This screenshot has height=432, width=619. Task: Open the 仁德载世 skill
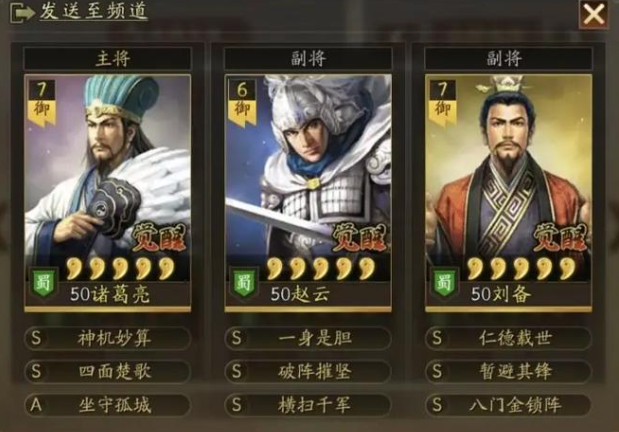click(x=508, y=338)
